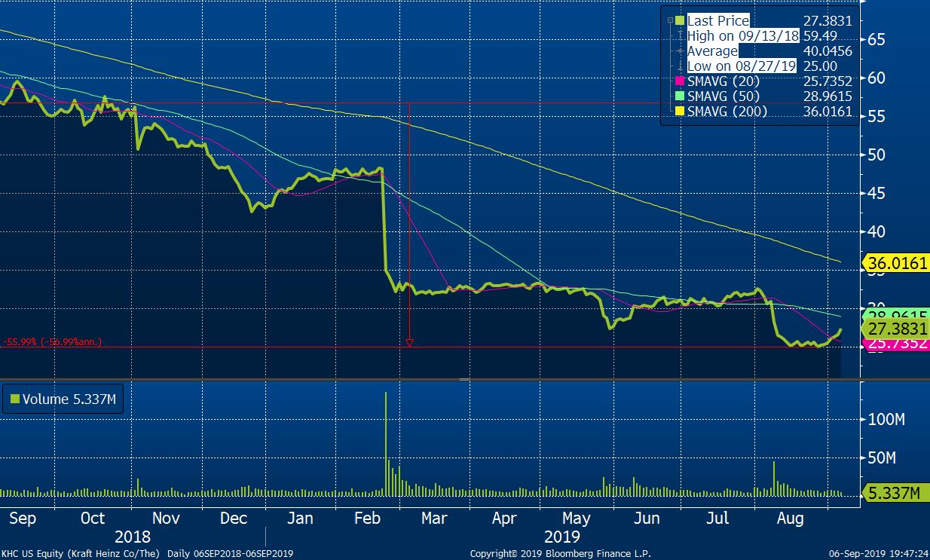Click the red arrowhead of the percent-change annotation
The height and width of the screenshot is (560, 930).
click(x=409, y=343)
